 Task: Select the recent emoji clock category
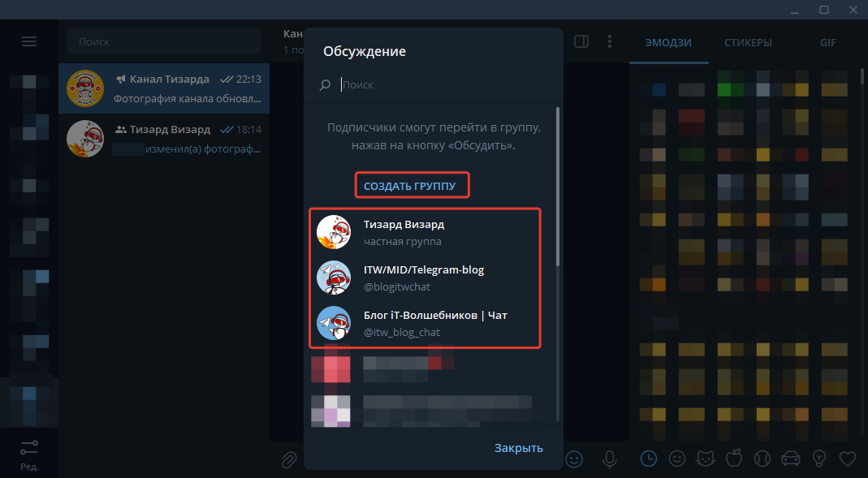(x=649, y=458)
